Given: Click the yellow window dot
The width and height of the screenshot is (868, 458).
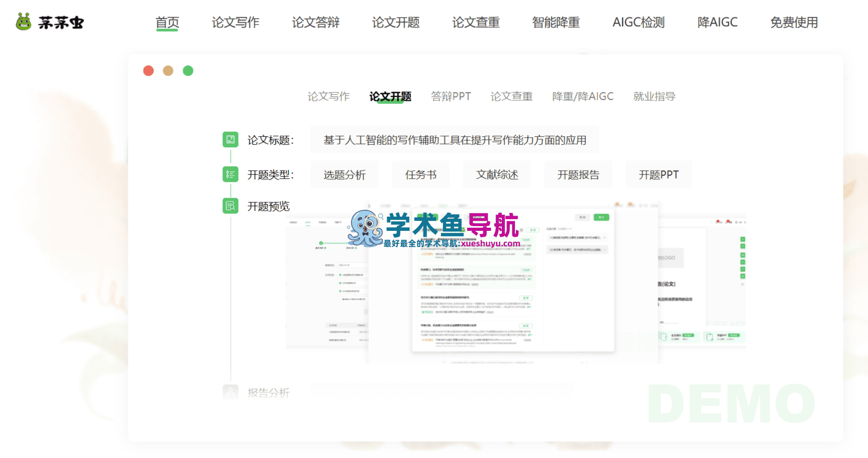Looking at the screenshot, I should tap(168, 70).
